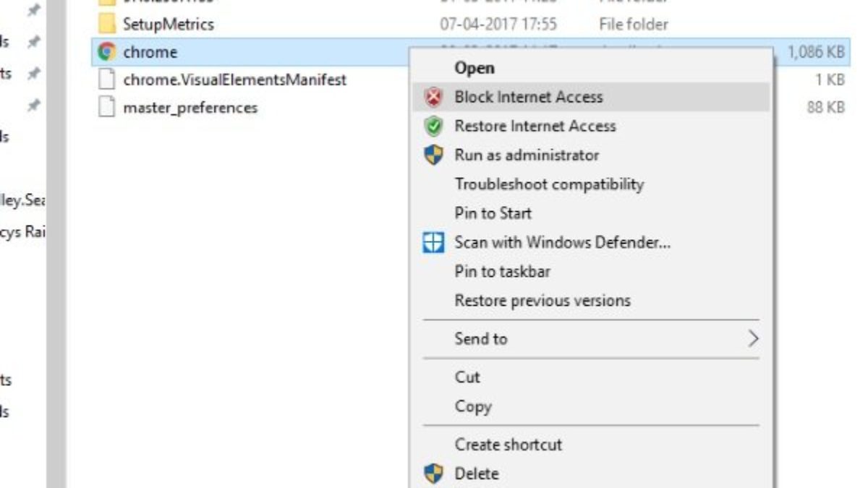The height and width of the screenshot is (488, 868).
Task: Choose Cut from the context menu
Action: click(467, 377)
